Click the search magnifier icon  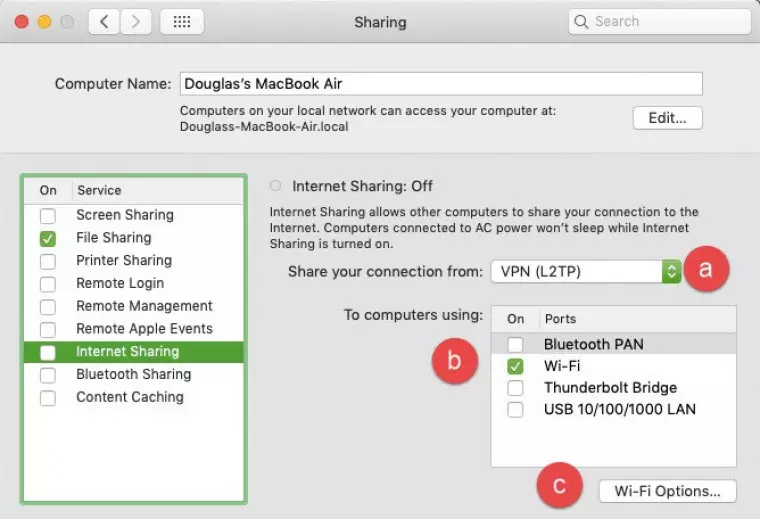coord(582,21)
